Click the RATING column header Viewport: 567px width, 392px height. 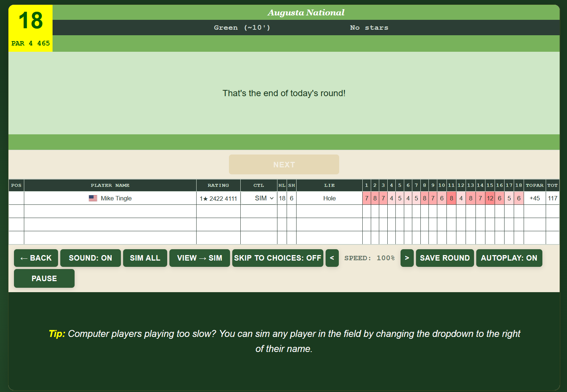coord(218,185)
